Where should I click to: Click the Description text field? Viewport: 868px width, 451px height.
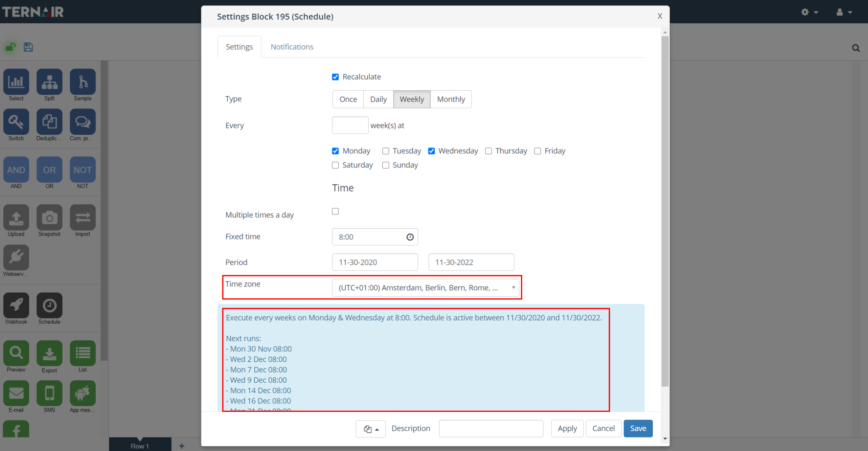491,429
